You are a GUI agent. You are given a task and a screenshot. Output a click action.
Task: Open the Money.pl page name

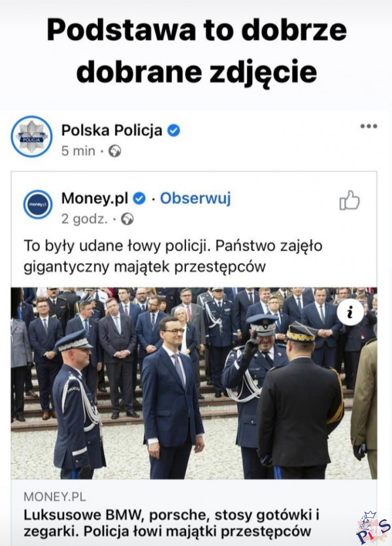[95, 199]
